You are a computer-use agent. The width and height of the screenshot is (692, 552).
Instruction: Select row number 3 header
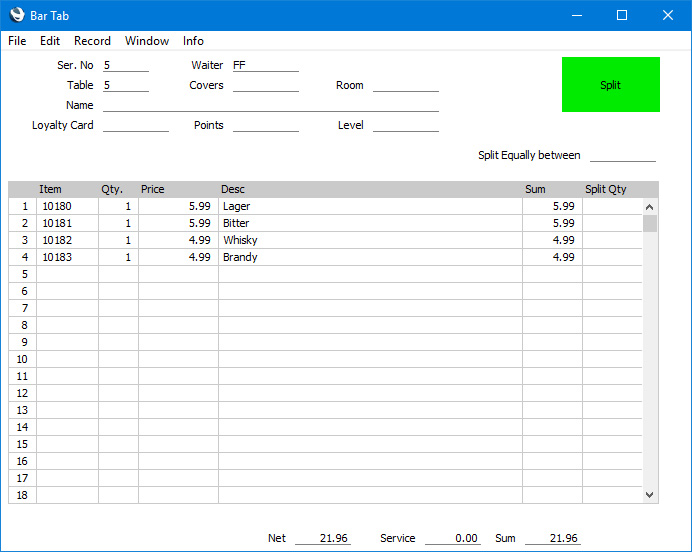pos(23,240)
